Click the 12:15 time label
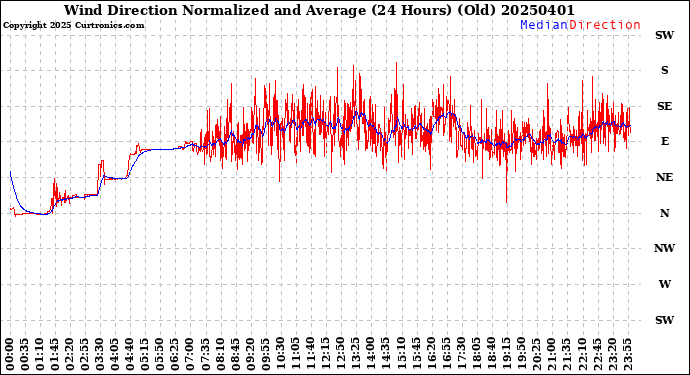The height and width of the screenshot is (375, 690). pyautogui.click(x=326, y=354)
